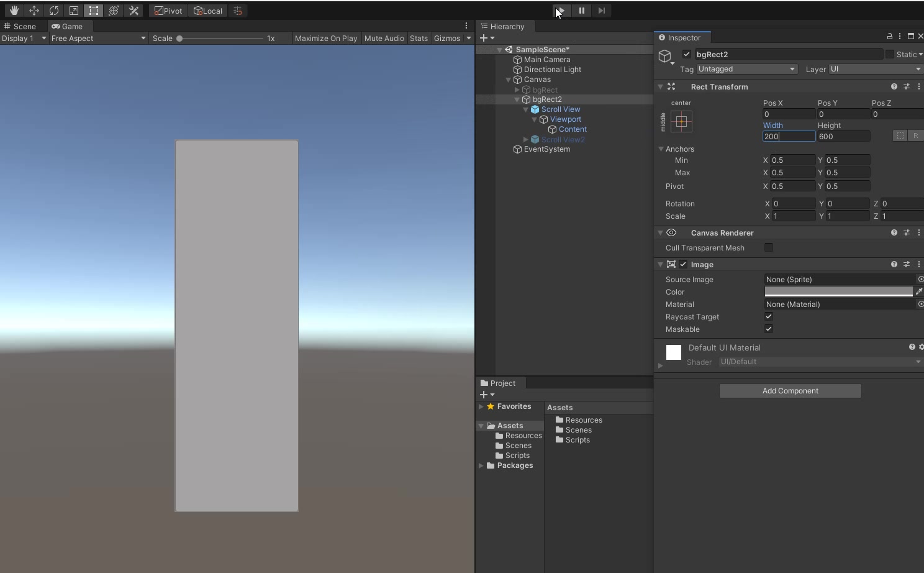Click the Step forward button
Viewport: 924px width, 573px height.
[601, 11]
